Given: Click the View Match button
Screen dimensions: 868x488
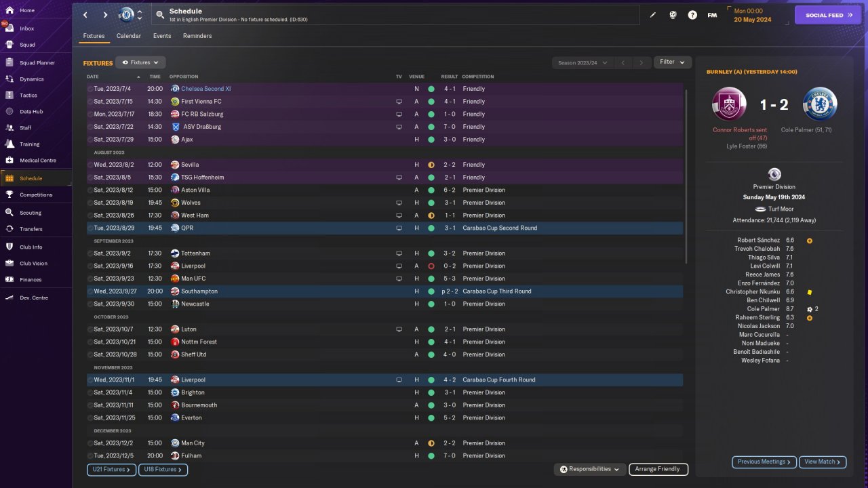Looking at the screenshot, I should click(822, 462).
